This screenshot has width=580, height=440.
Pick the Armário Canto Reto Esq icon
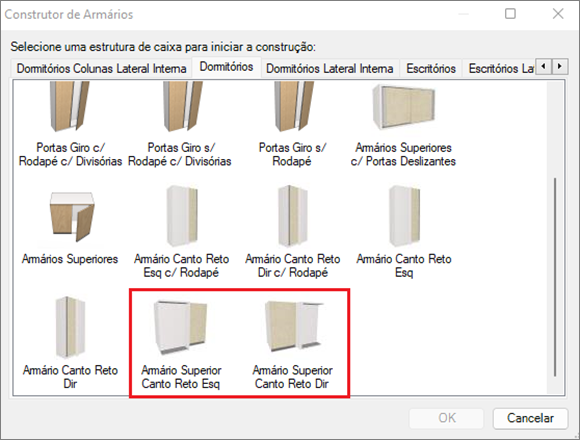click(x=404, y=217)
